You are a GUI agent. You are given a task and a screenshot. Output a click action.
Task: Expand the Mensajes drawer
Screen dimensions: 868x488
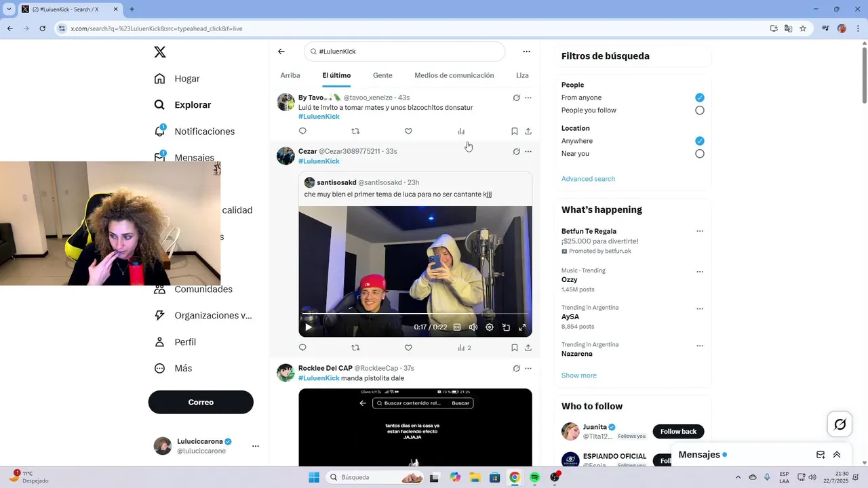pos(837,455)
